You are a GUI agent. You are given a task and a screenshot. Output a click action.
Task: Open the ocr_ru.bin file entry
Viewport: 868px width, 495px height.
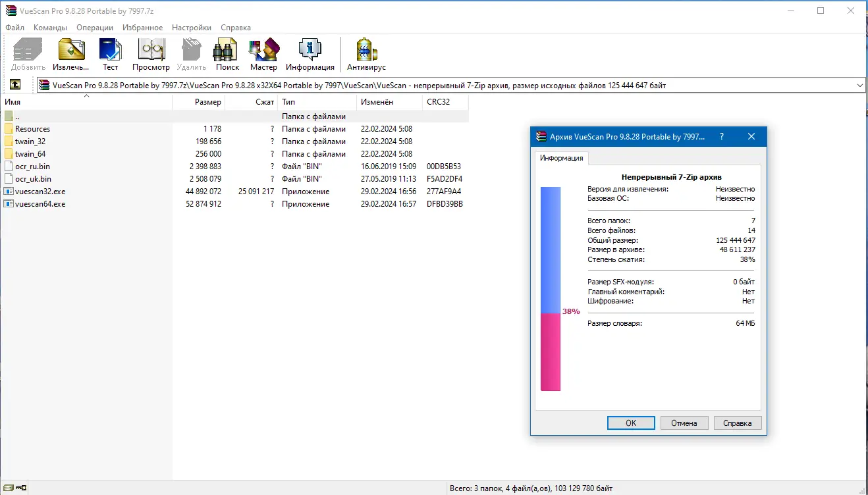click(32, 166)
